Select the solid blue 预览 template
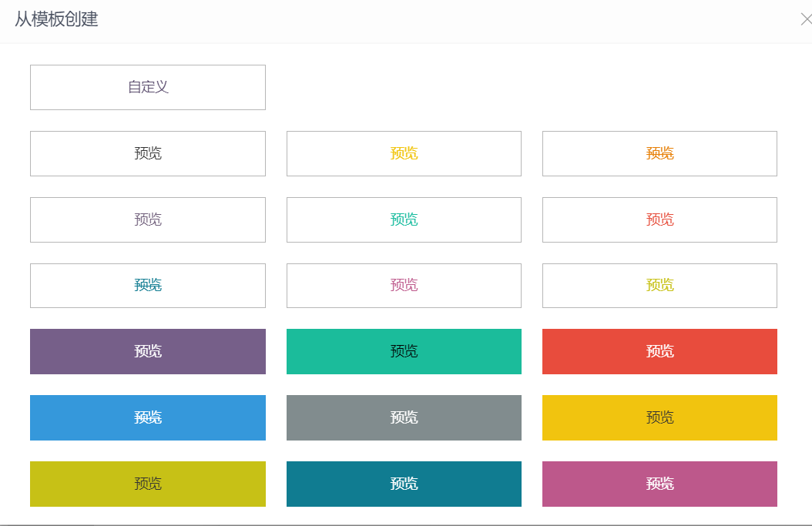This screenshot has height=526, width=812. [x=148, y=417]
